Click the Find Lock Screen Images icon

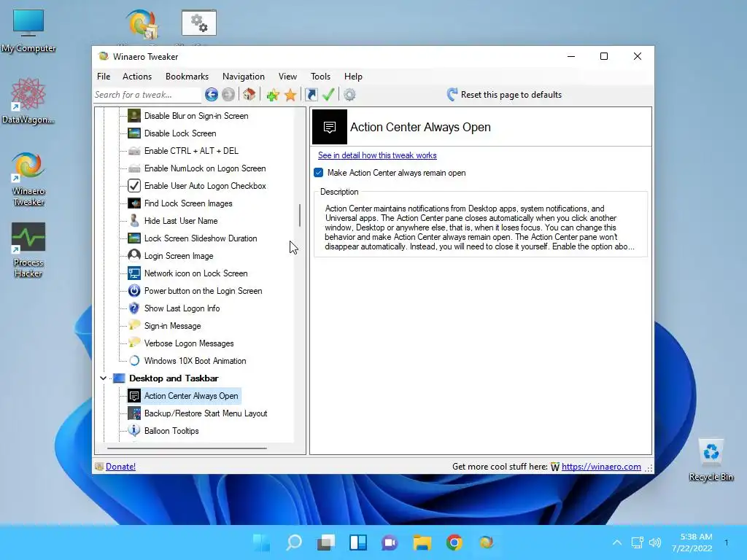(134, 203)
